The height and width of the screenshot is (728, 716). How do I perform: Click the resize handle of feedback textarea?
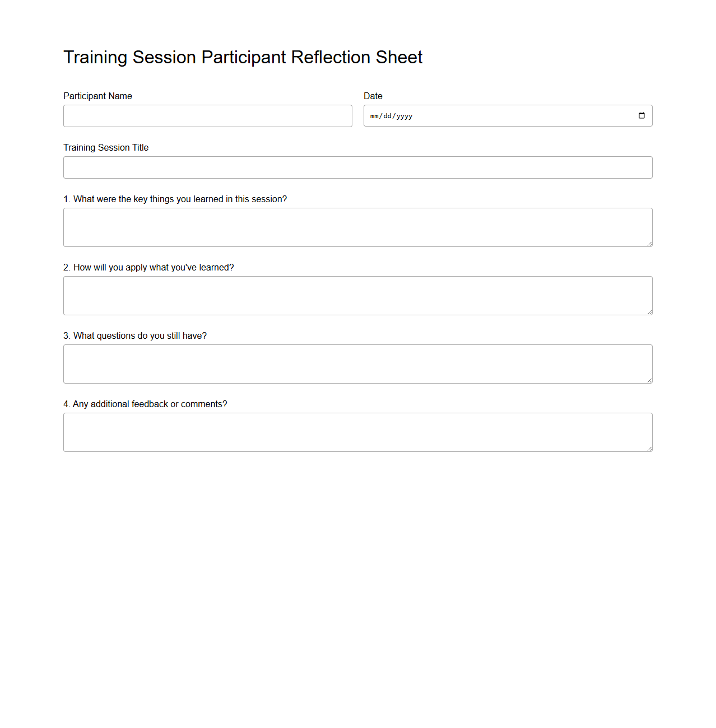(650, 448)
